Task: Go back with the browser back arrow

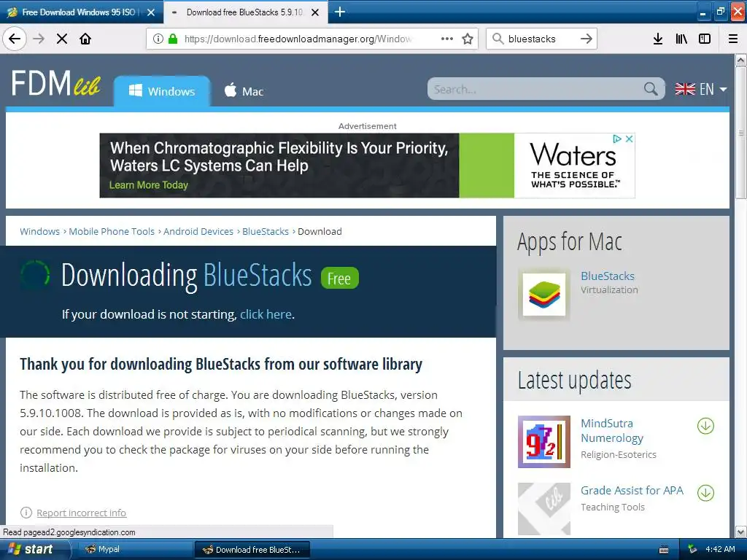Action: [x=15, y=39]
